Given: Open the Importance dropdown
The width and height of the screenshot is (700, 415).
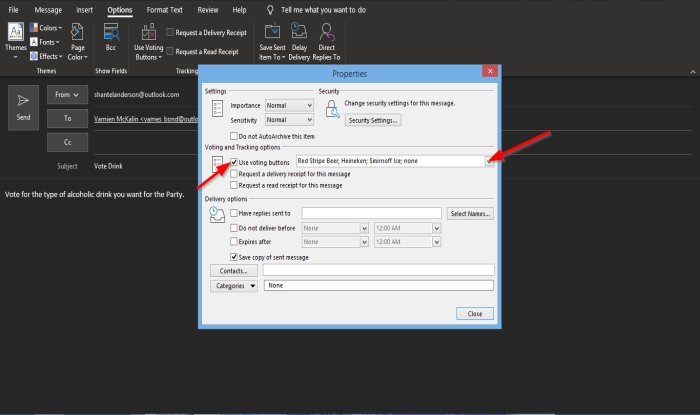Looking at the screenshot, I should point(289,105).
